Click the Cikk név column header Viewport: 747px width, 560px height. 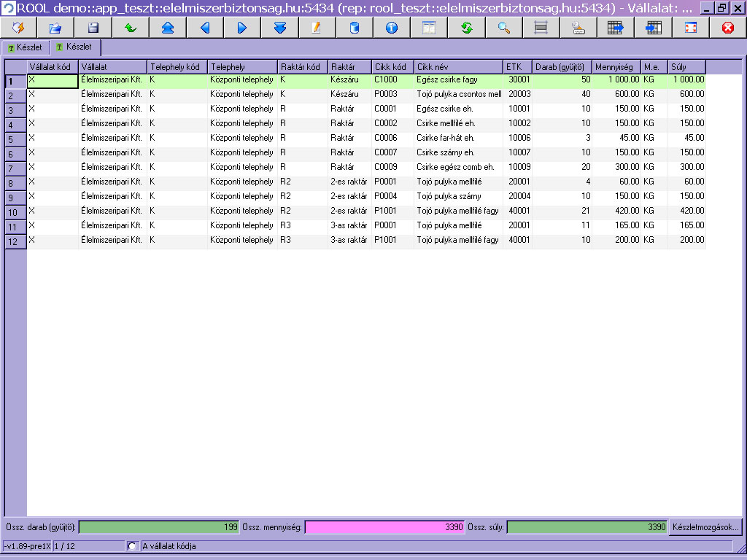coord(458,67)
